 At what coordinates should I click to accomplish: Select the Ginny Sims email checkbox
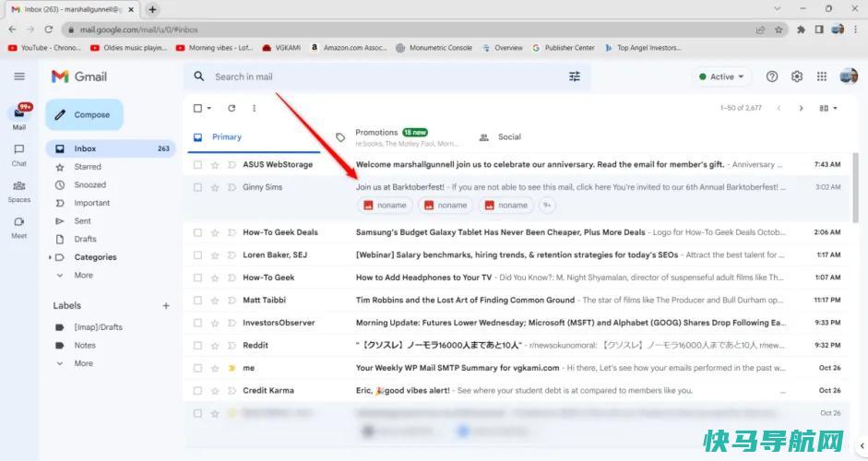point(197,187)
